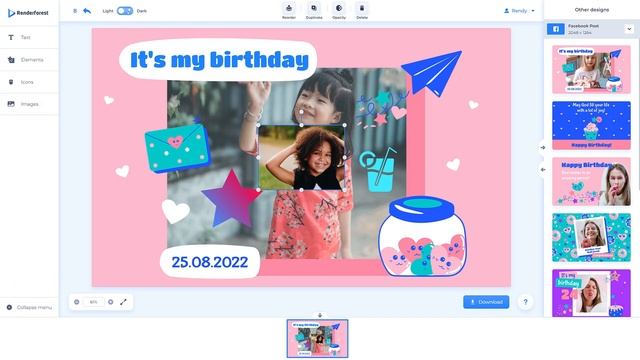640x360 pixels.
Task: Click the Renderforest logo
Action: tap(28, 13)
